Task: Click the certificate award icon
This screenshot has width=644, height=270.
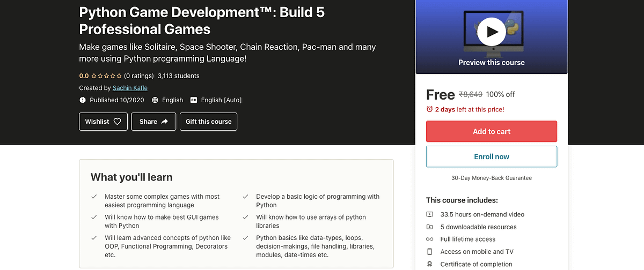Action: (429, 264)
